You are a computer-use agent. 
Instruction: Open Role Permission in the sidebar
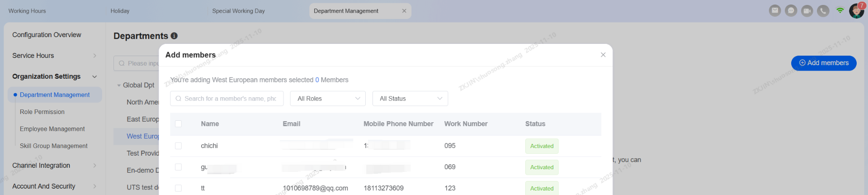(x=42, y=112)
